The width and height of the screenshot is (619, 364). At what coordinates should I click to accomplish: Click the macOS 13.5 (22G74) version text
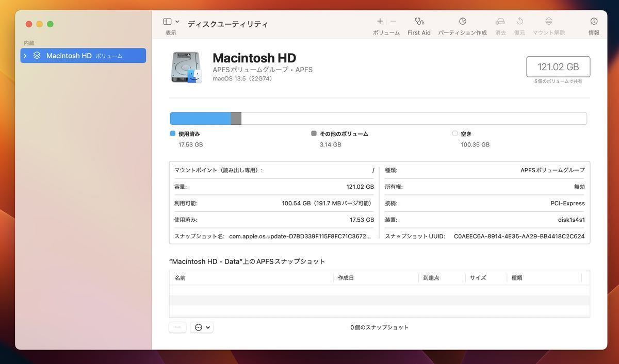242,79
